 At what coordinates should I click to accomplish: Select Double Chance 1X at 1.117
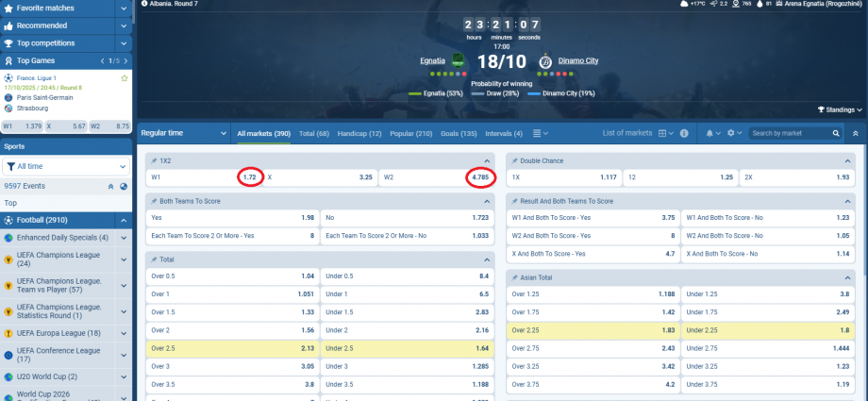click(x=563, y=177)
